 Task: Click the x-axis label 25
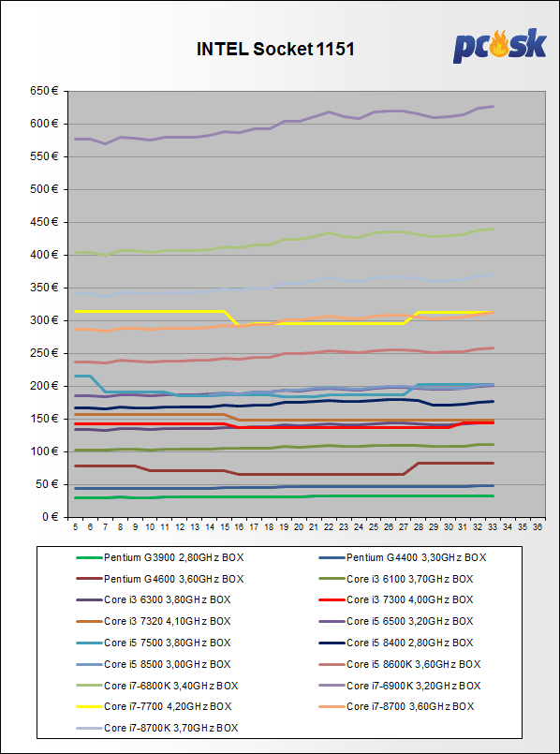tap(373, 527)
